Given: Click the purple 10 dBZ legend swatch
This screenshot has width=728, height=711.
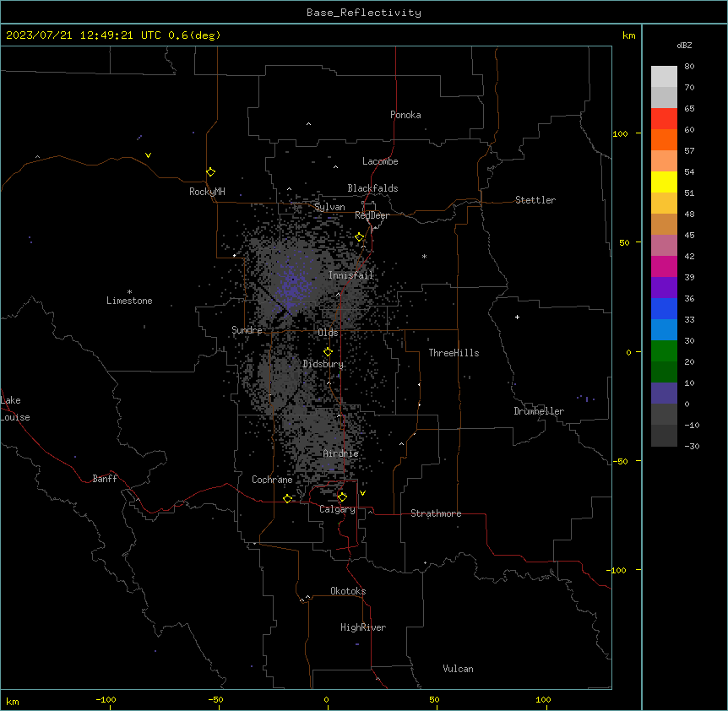Looking at the screenshot, I should [x=664, y=393].
